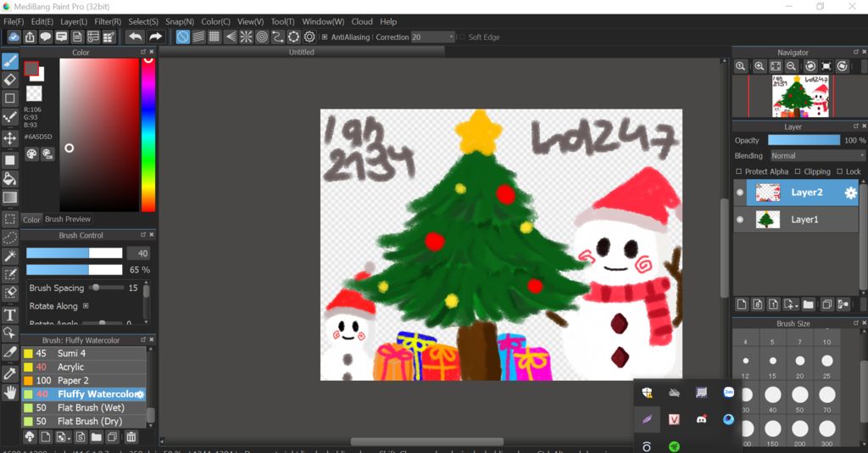Click the speech bubble icon in toolbar
868x453 pixels.
click(x=46, y=37)
